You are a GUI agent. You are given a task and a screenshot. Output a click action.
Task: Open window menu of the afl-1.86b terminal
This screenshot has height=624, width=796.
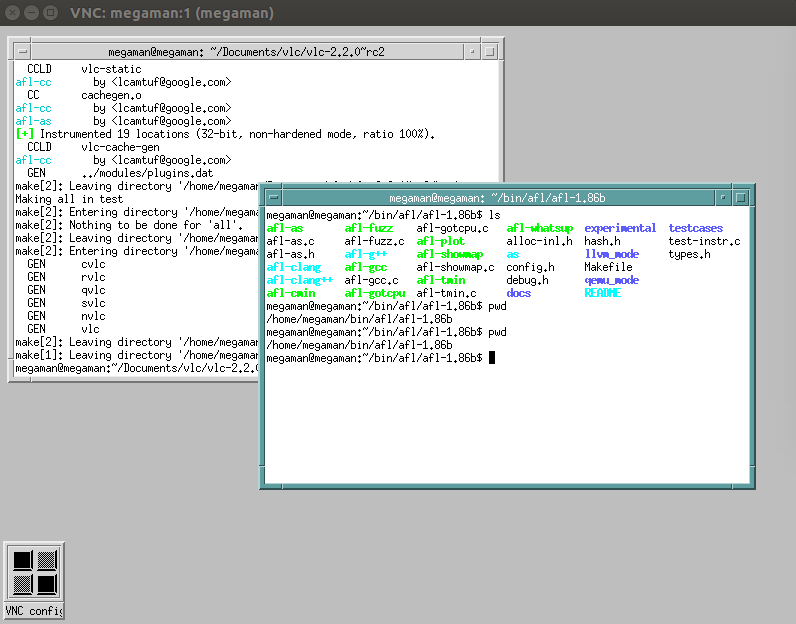click(x=274, y=197)
